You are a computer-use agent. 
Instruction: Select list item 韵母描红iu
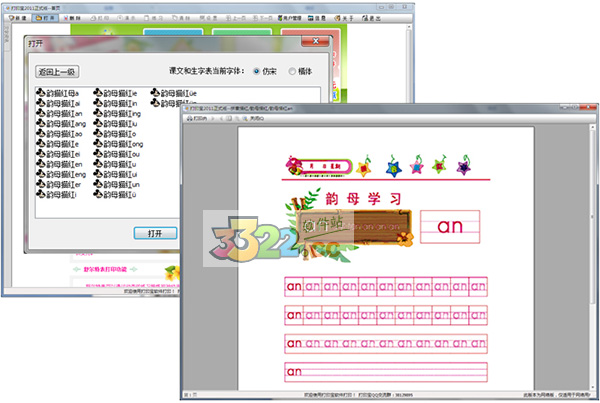[116, 124]
